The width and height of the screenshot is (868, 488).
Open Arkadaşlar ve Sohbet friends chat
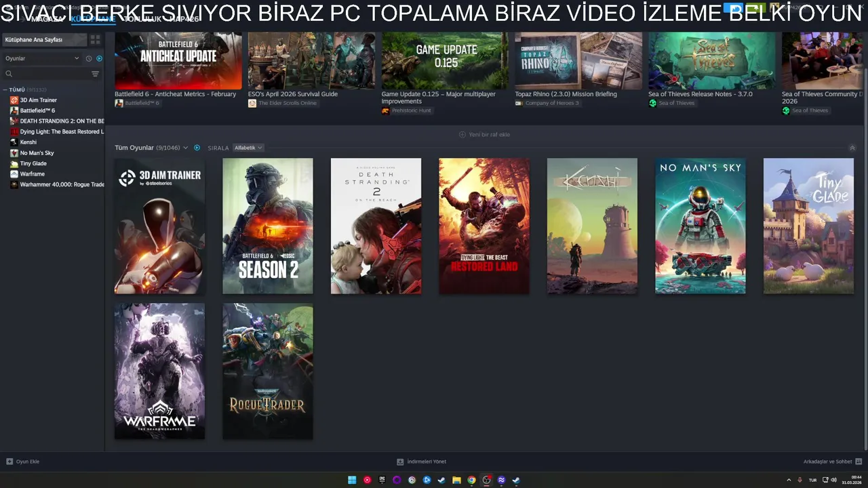coord(831,462)
